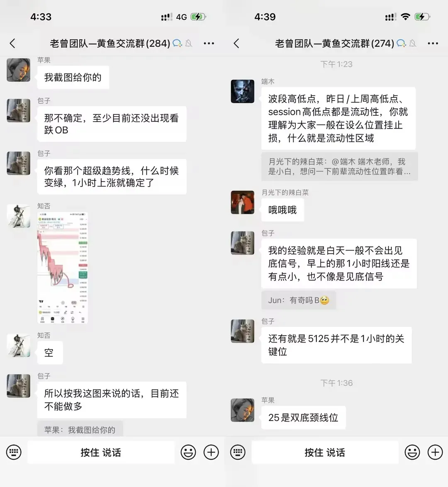448x487 pixels.
Task: Open emoji picker in left chat
Action: click(x=188, y=452)
